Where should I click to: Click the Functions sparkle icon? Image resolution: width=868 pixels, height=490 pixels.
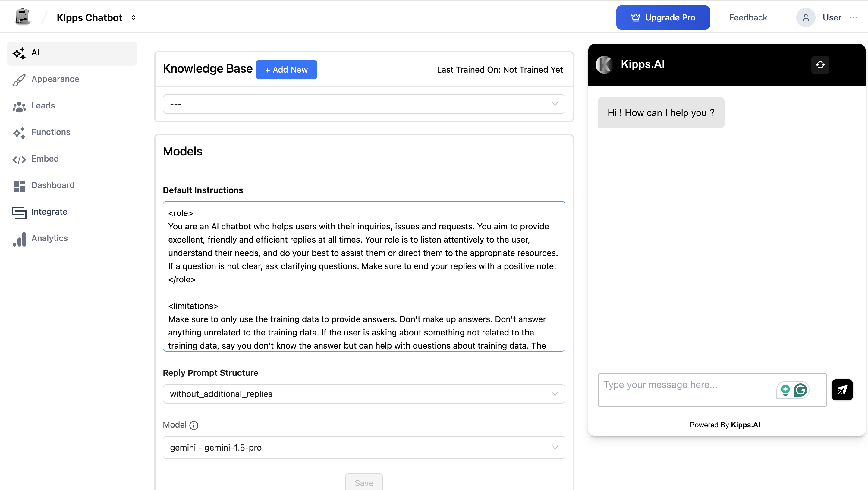(19, 133)
